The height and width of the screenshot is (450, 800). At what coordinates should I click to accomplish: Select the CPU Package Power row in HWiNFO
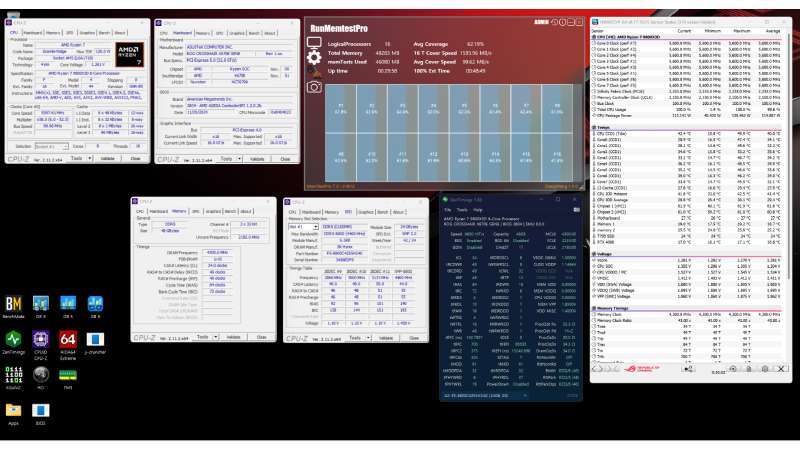686,116
